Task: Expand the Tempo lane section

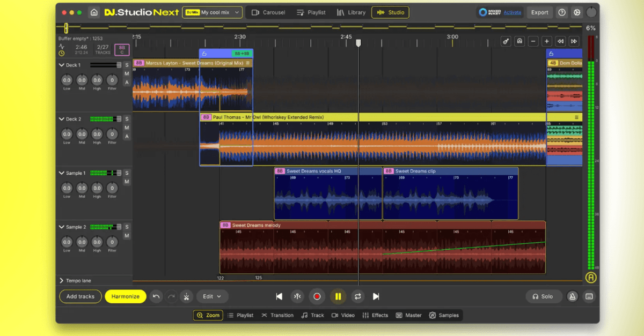Action: point(61,280)
